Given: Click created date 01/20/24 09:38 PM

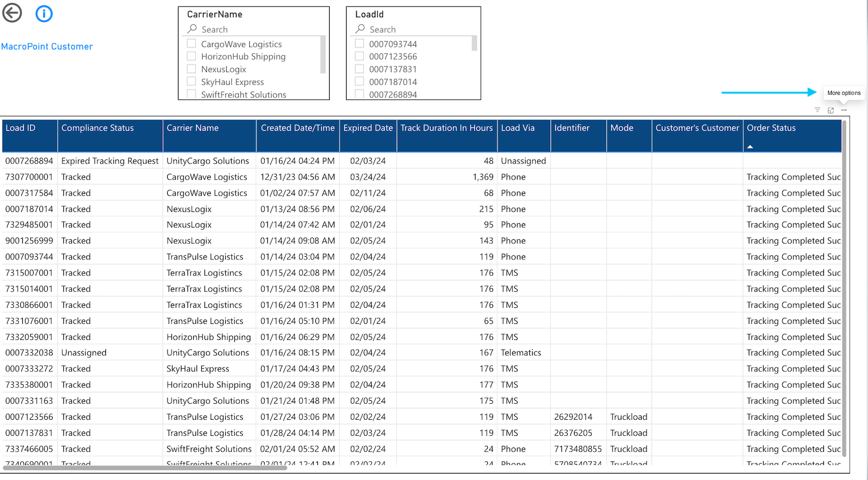Looking at the screenshot, I should pos(298,384).
